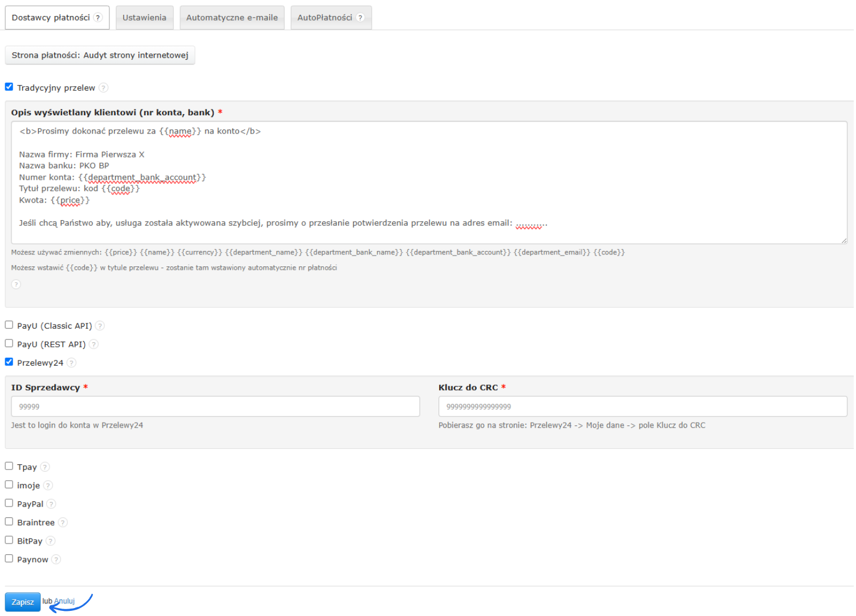
Task: Show help for Paynow
Action: click(56, 560)
